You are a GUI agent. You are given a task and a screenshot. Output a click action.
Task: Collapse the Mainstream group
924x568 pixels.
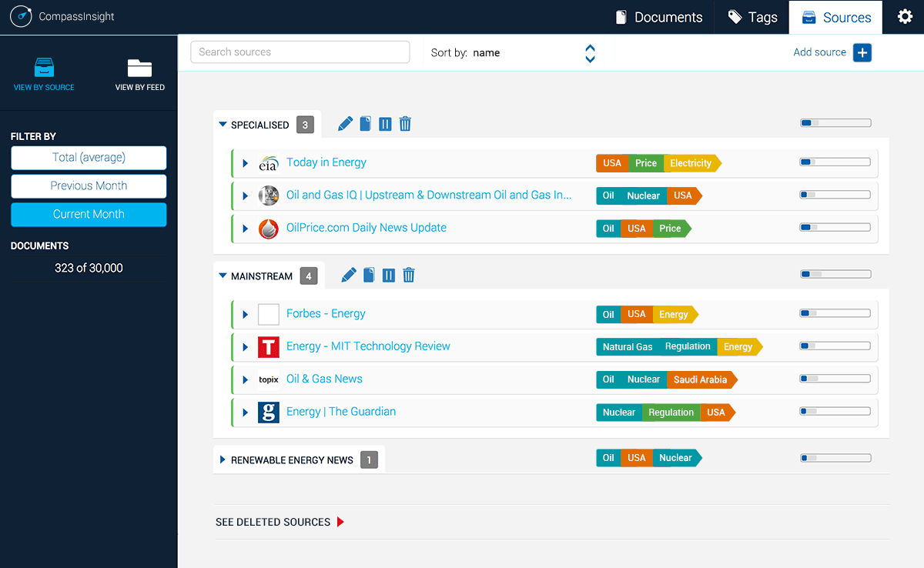click(x=223, y=276)
